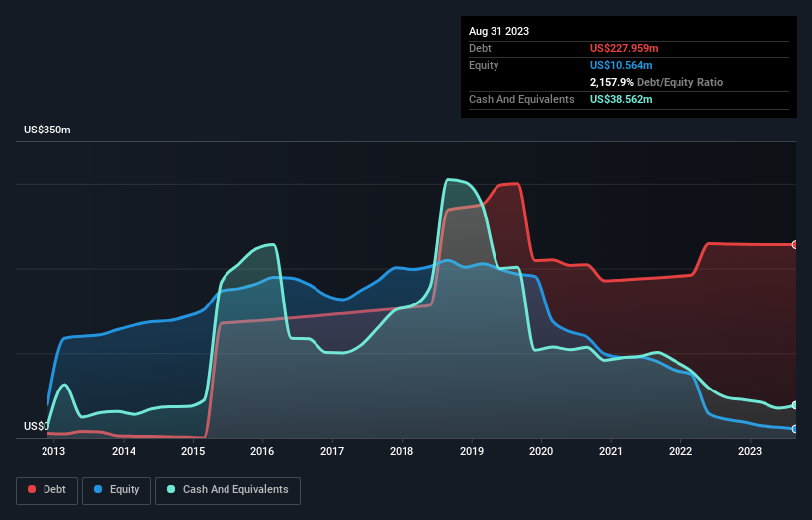Click the Debt row label in tooltip
This screenshot has height=520, width=812.
coord(480,48)
